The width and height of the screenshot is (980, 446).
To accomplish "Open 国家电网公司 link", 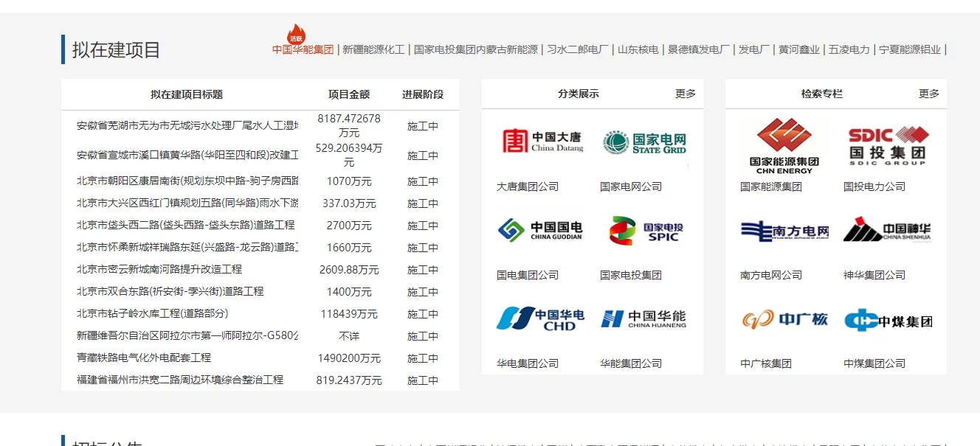I will [x=631, y=187].
